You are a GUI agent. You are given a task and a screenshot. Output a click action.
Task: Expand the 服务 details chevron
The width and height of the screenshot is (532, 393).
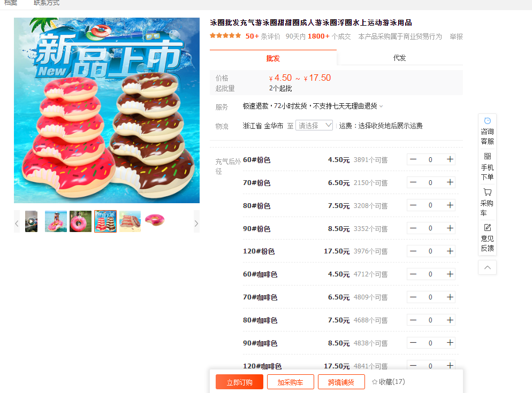point(382,106)
